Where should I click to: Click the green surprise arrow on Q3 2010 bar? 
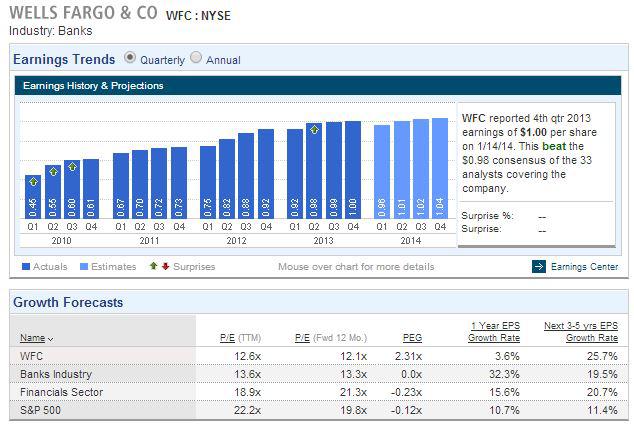[x=72, y=167]
